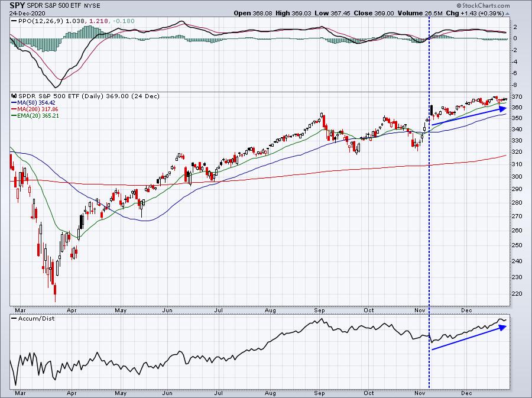
Task: Click the up-arrow icon beside Chg percentage
Action: coord(508,14)
